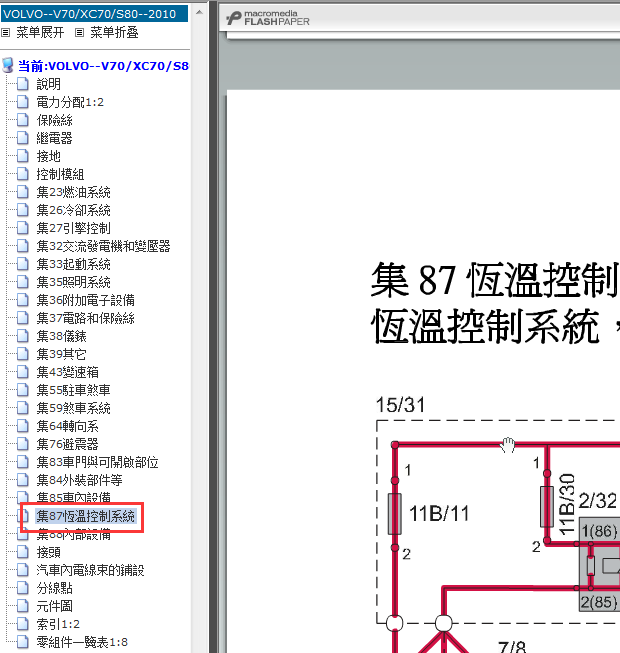Open 集64轉向系 in the tree
This screenshot has height=653, width=620.
[x=67, y=426]
